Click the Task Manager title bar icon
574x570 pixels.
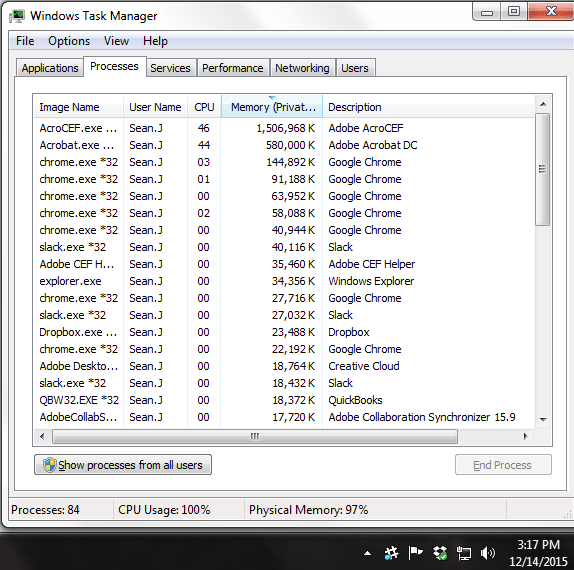click(x=17, y=16)
